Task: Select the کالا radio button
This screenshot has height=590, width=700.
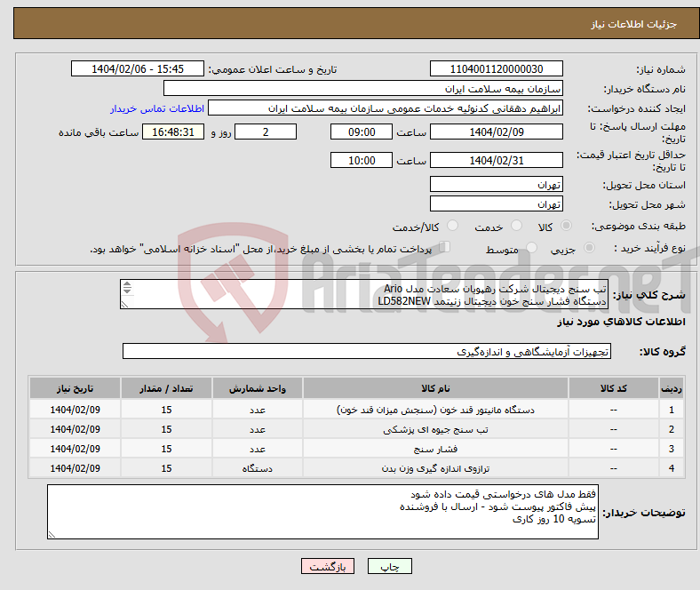Action: 566,226
